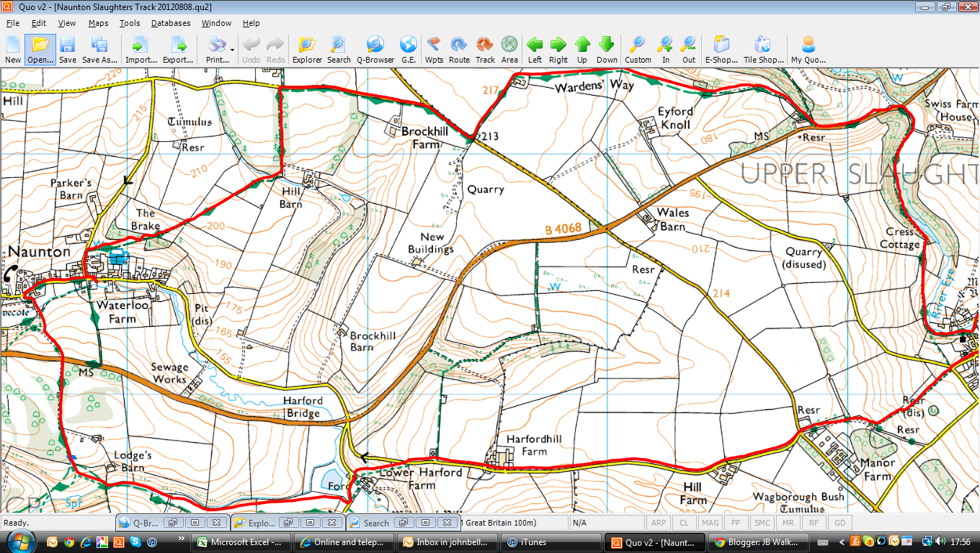Toggle the GD status bar option
This screenshot has height=553, width=980.
839,522
